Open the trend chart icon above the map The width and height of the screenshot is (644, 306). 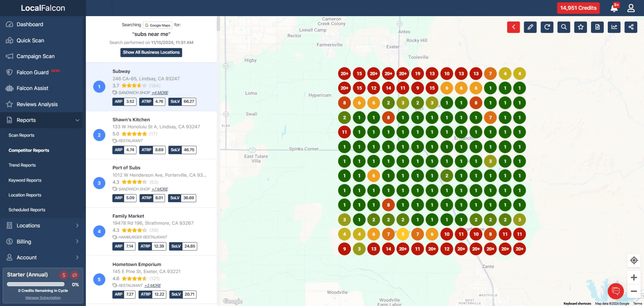tap(614, 27)
